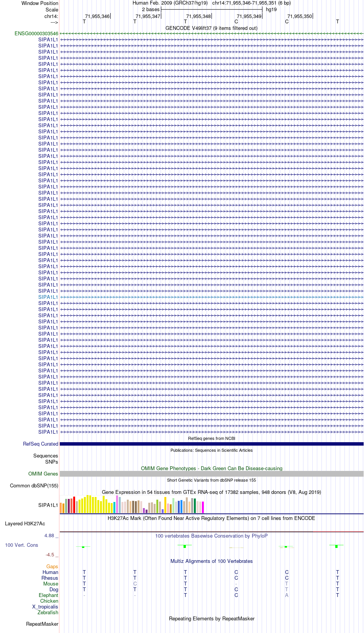Open the Common dbSNP(155) track label
The width and height of the screenshot is (364, 633).
click(x=34, y=486)
